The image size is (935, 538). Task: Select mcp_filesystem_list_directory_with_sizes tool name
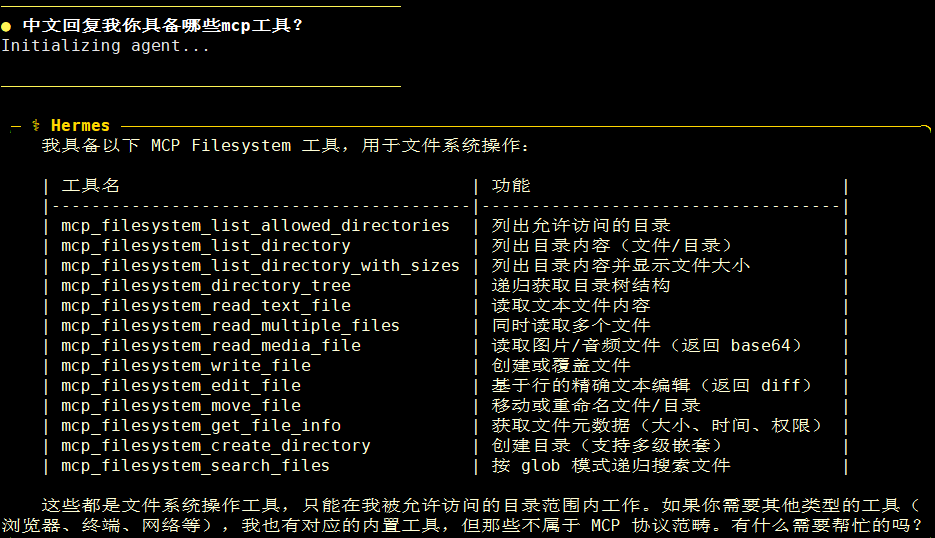coord(261,265)
